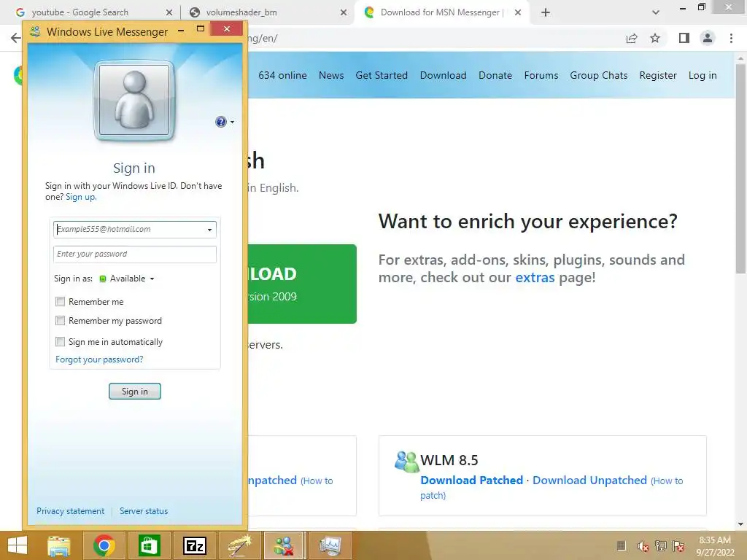
Task: Click the muted volume tray icon
Action: [643, 545]
